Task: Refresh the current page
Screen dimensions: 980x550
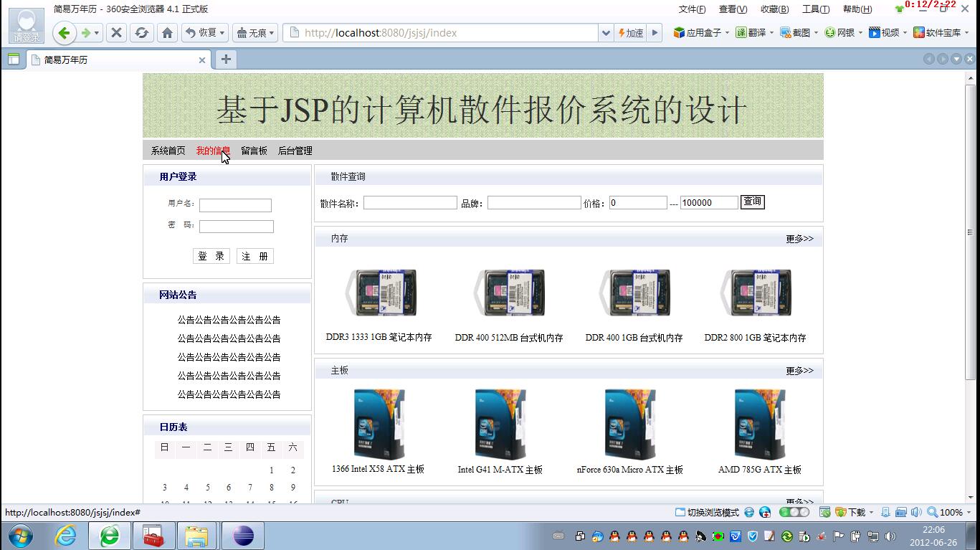Action: pos(142,33)
